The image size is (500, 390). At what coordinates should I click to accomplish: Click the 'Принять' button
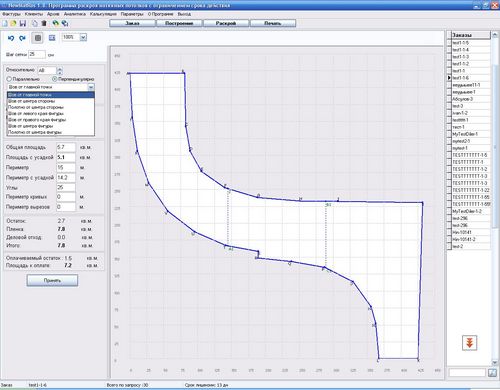tap(52, 280)
